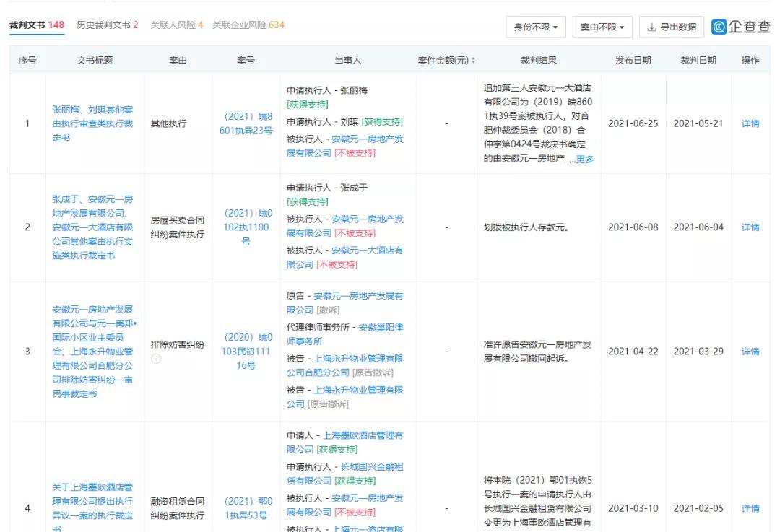The image size is (780, 532).
Task: Click the caret arrow on 身份不限 filter
Action: [x=555, y=27]
